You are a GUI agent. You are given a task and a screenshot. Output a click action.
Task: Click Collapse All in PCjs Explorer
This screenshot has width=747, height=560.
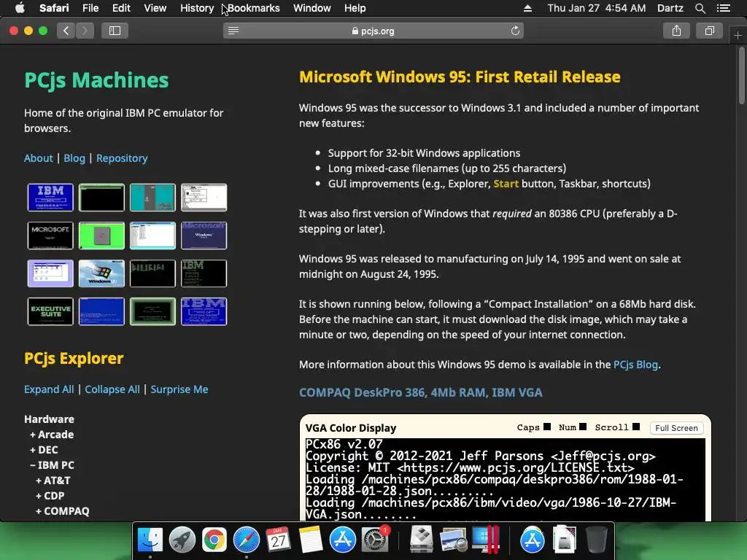[x=112, y=389]
